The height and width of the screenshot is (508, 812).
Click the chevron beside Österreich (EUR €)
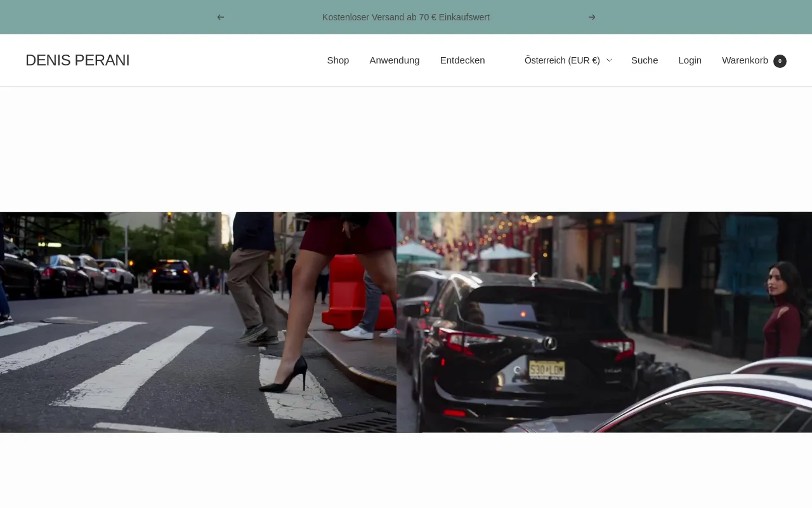(x=609, y=60)
